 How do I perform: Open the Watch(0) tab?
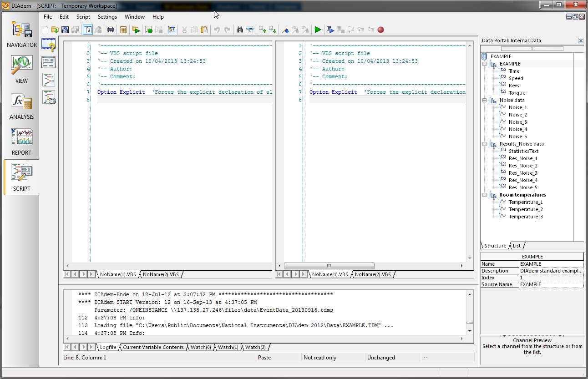pyautogui.click(x=201, y=347)
